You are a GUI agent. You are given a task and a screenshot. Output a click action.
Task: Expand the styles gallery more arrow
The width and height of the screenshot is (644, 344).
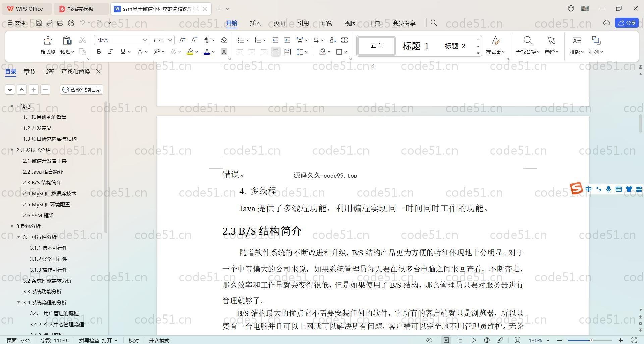click(x=478, y=53)
